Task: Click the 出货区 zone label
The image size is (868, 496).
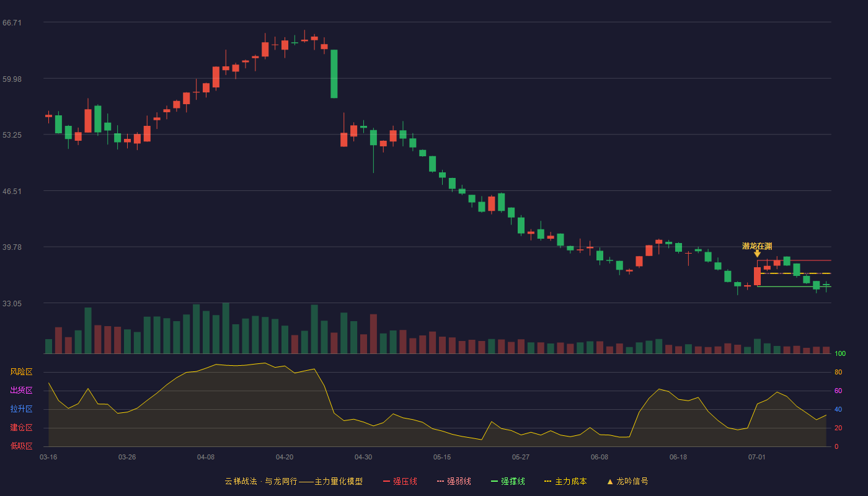Action: click(x=21, y=391)
